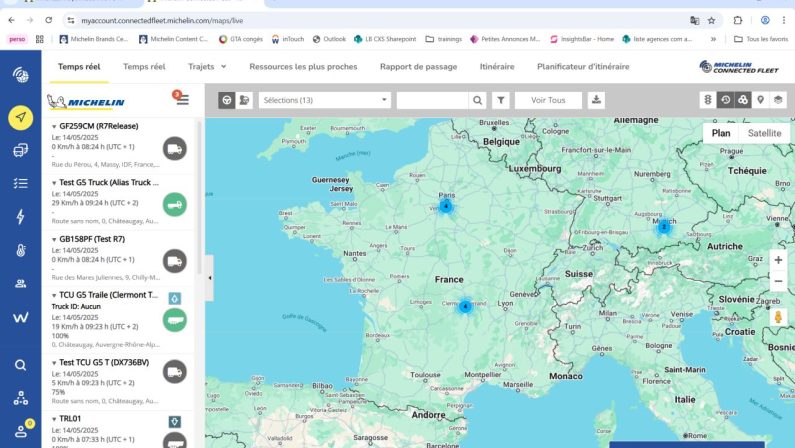795x448 pixels.
Task: Toggle the history clock map option
Action: pyautogui.click(x=726, y=100)
